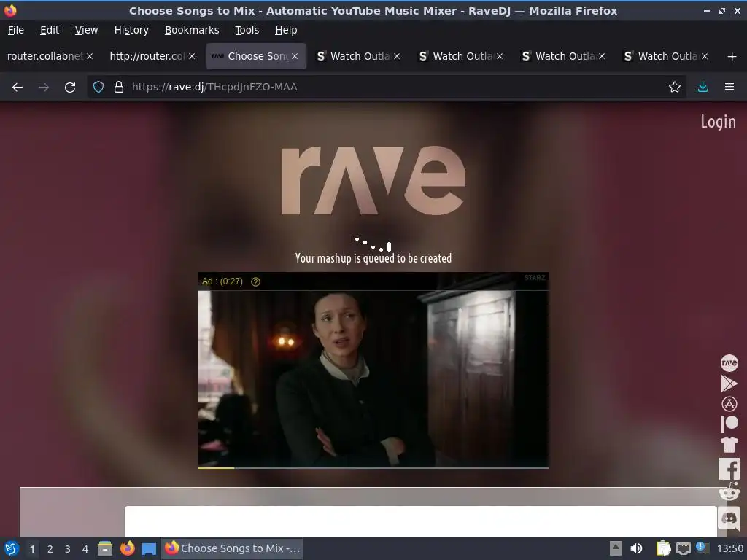The width and height of the screenshot is (747, 560).
Task: Open the App Store sidebar icon
Action: [729, 404]
